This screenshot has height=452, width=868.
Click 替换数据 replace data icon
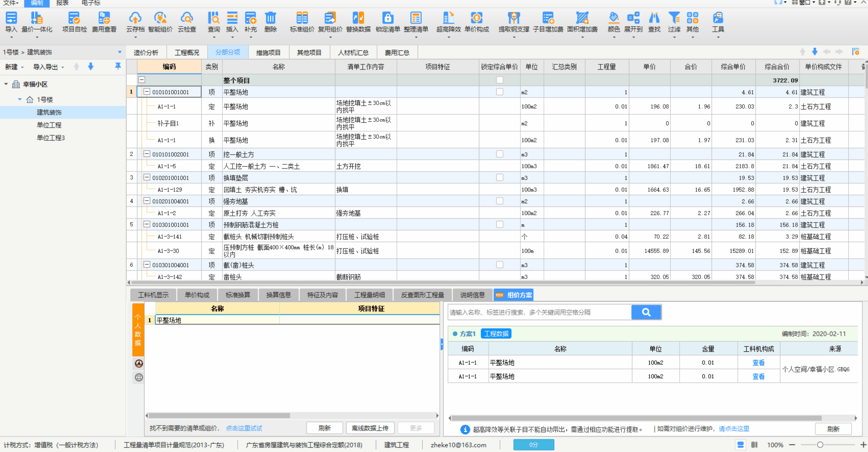358,22
